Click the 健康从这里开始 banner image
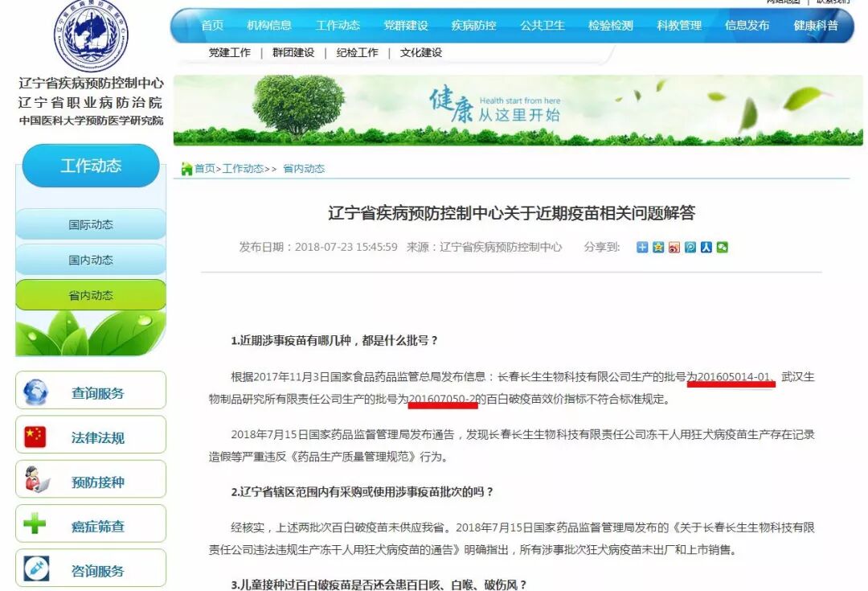Viewport: 868px width, 591px height. point(518,110)
